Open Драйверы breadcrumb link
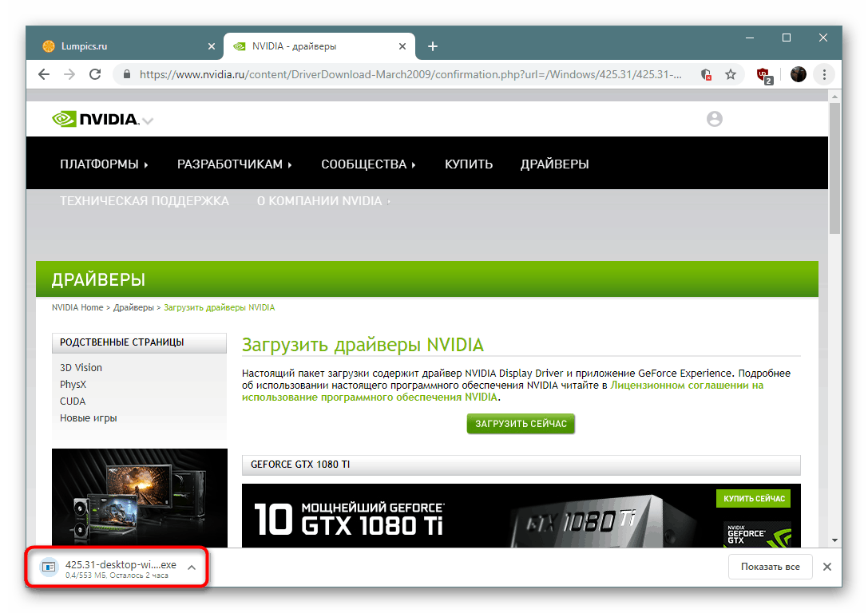 click(x=133, y=307)
